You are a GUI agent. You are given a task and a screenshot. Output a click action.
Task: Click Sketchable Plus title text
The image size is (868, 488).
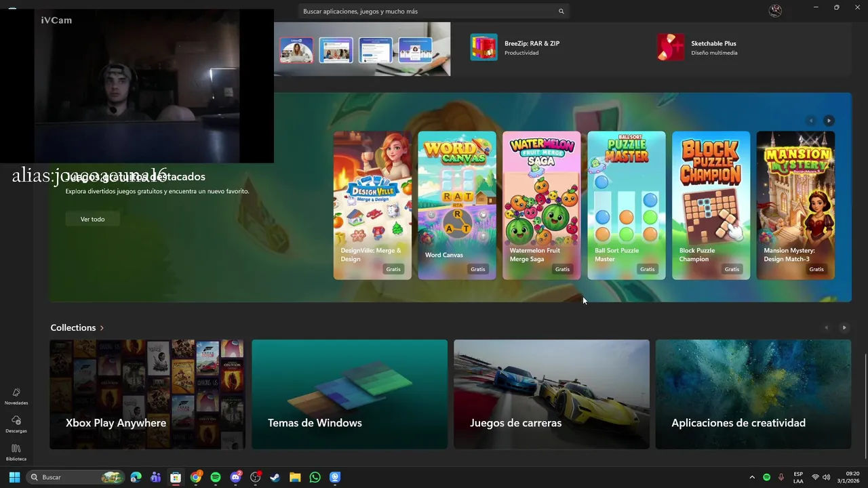coord(713,43)
